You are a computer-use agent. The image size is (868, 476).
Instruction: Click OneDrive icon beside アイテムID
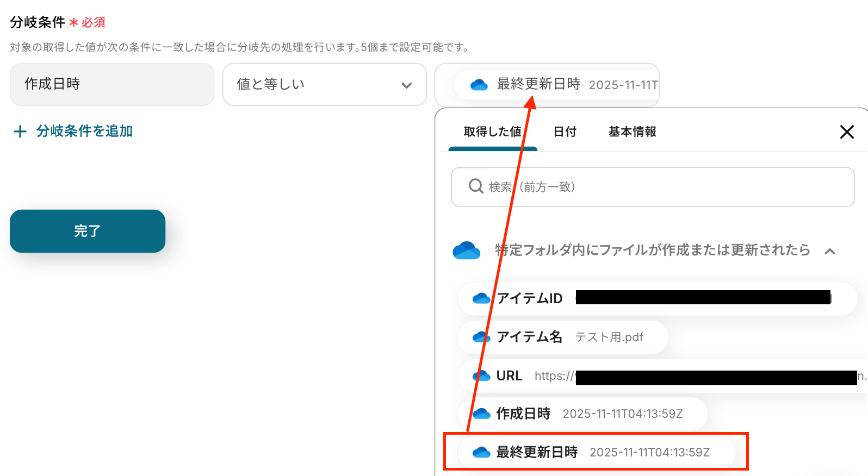coord(481,298)
